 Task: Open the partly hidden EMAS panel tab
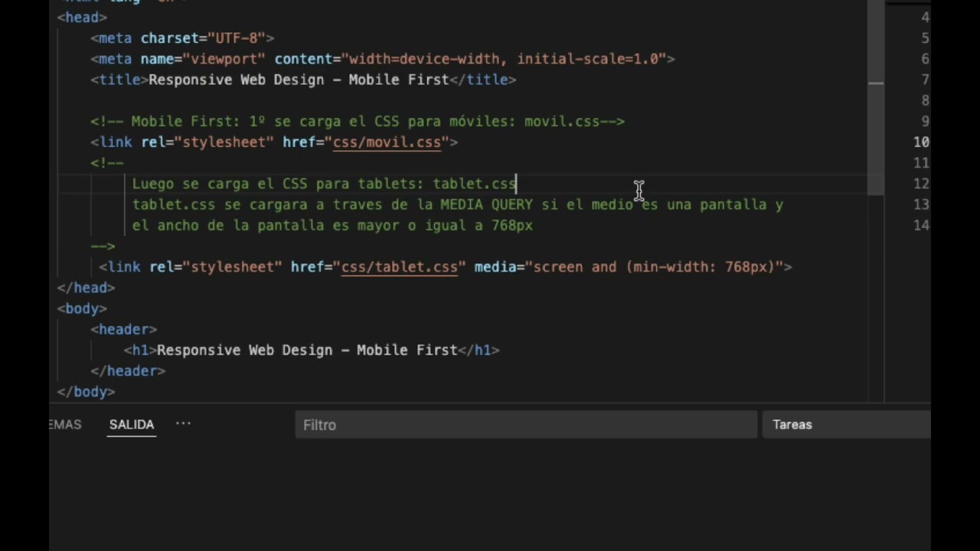click(65, 425)
